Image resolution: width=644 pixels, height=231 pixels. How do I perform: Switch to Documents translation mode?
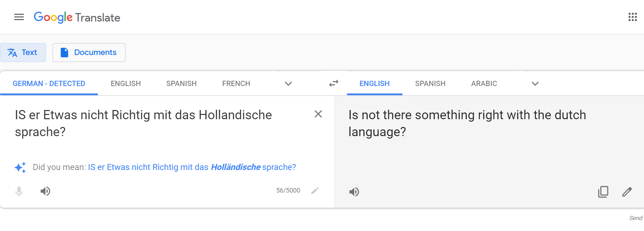coord(89,53)
